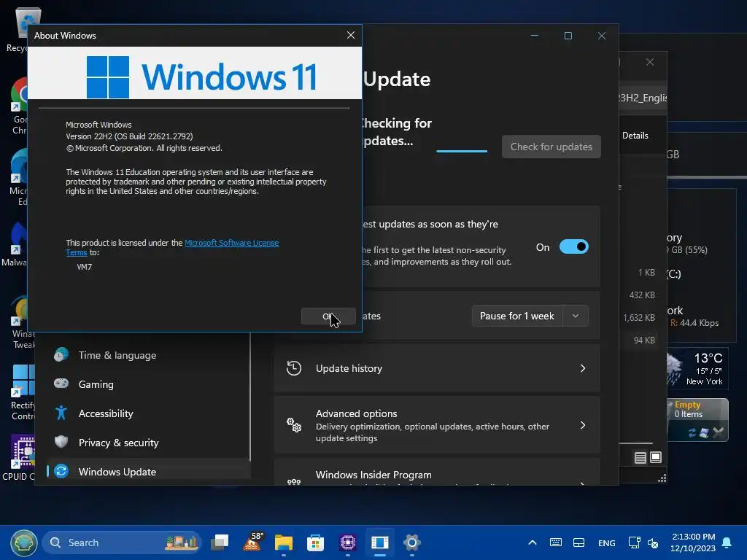Open Microsoft Store from the taskbar
This screenshot has width=747, height=560.
(315, 542)
